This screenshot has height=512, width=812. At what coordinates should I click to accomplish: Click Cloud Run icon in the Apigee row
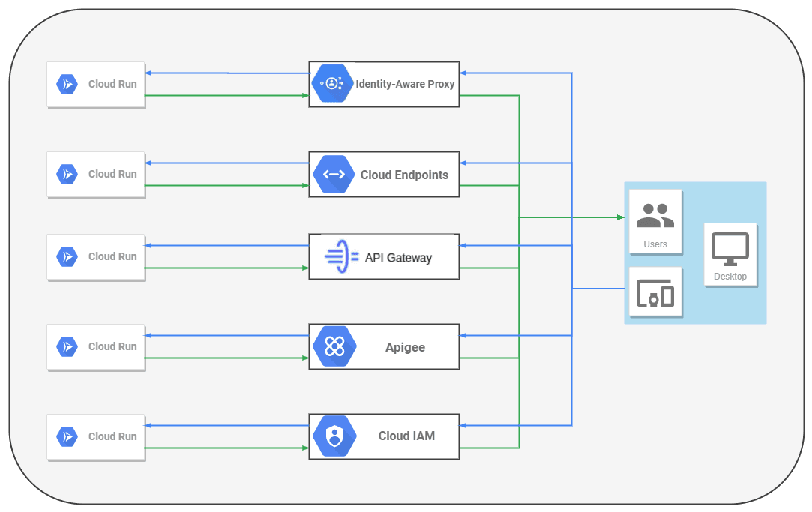pos(67,346)
